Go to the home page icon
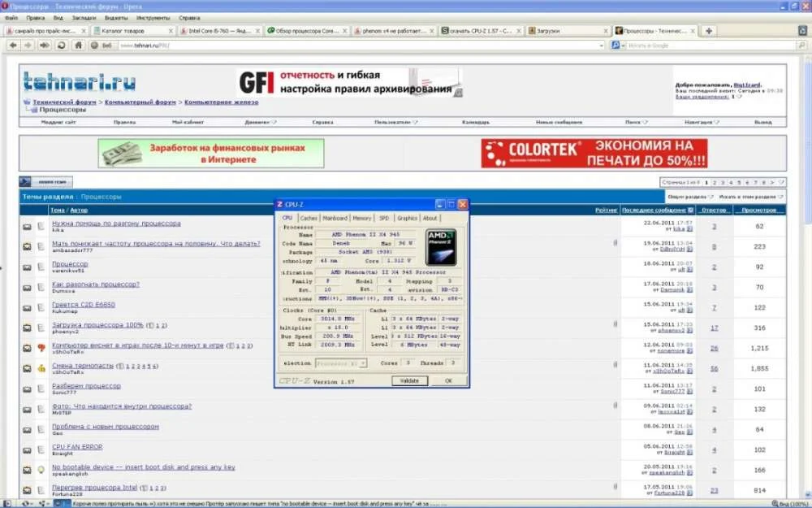The width and height of the screenshot is (812, 508). click(78, 45)
